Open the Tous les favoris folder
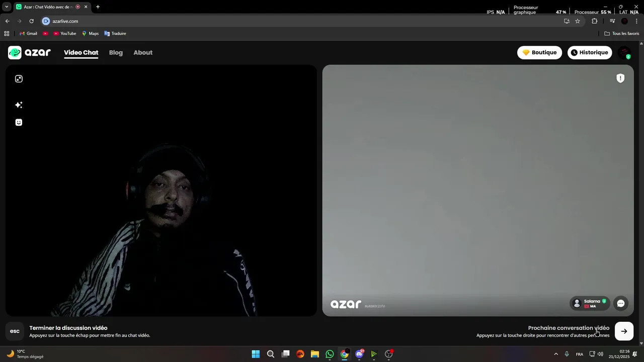 pyautogui.click(x=622, y=34)
